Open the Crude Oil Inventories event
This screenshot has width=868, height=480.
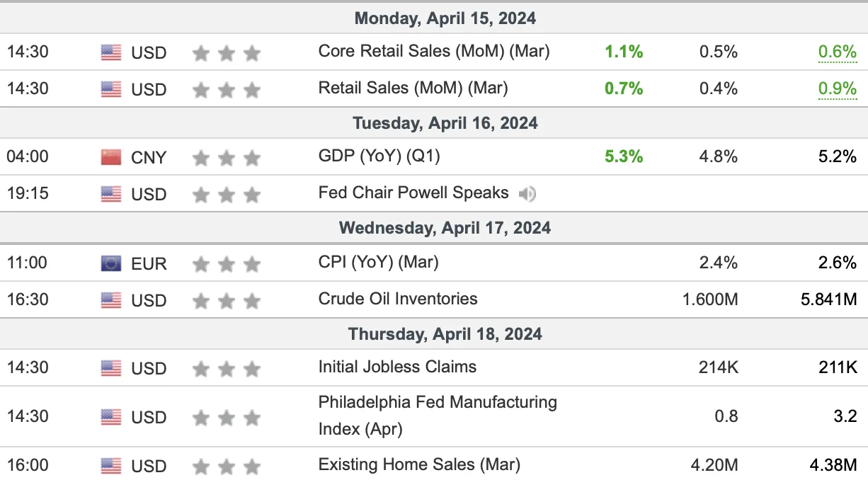(398, 299)
